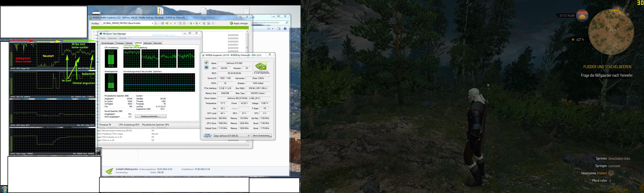Click the Apply changes button
The width and height of the screenshot is (644, 193).
tap(239, 23)
